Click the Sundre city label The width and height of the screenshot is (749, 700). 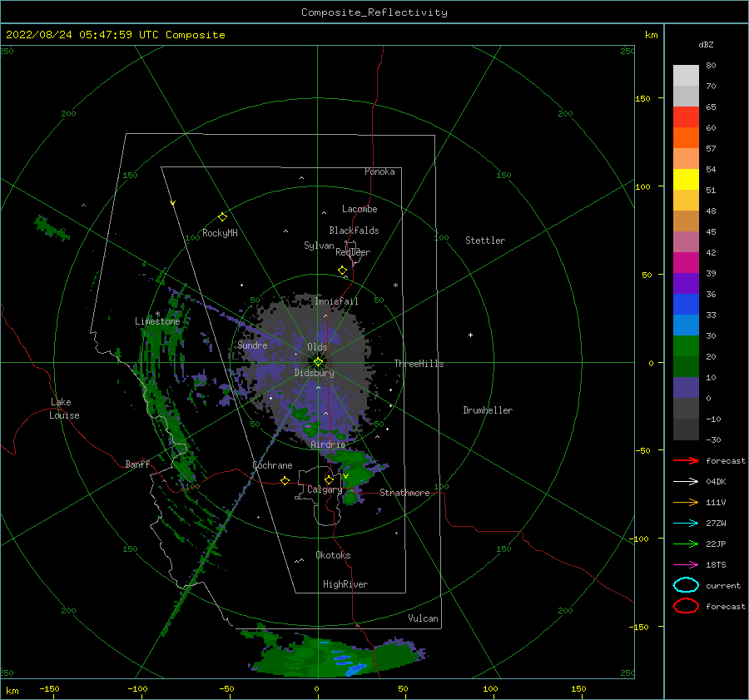click(252, 345)
